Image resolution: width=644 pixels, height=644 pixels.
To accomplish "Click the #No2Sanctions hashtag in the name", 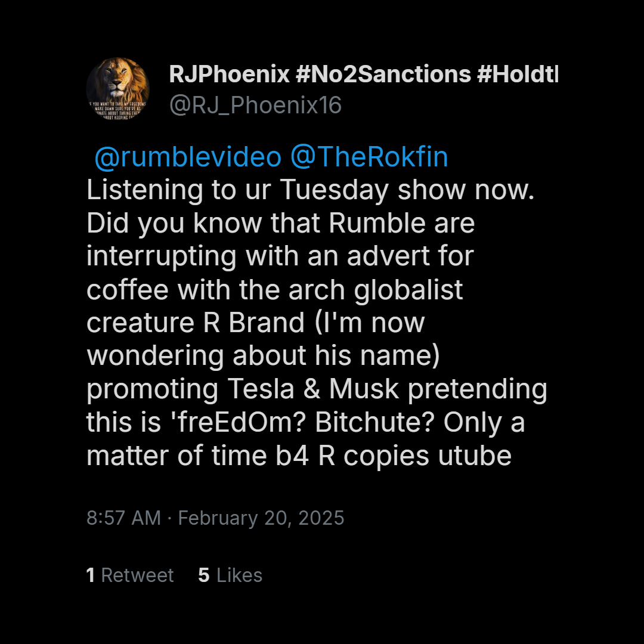I will pyautogui.click(x=383, y=75).
